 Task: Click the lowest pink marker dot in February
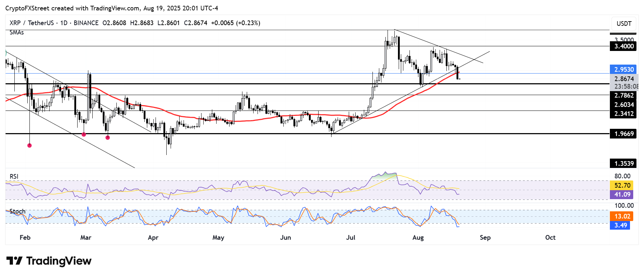point(29,145)
